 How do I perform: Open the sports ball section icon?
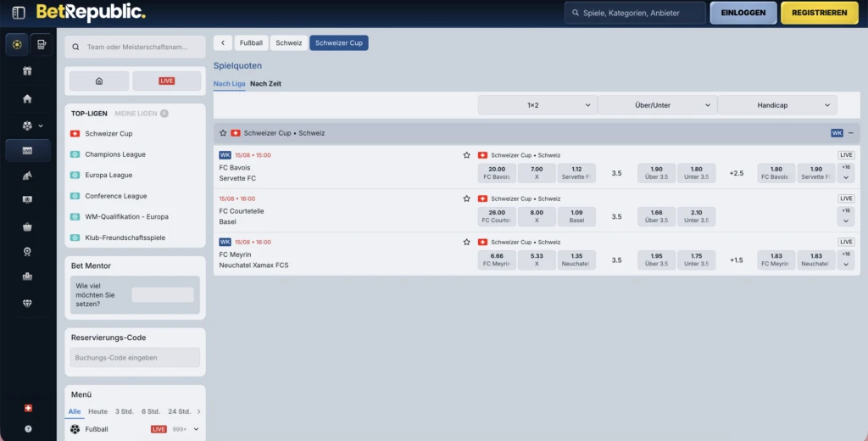click(x=17, y=44)
